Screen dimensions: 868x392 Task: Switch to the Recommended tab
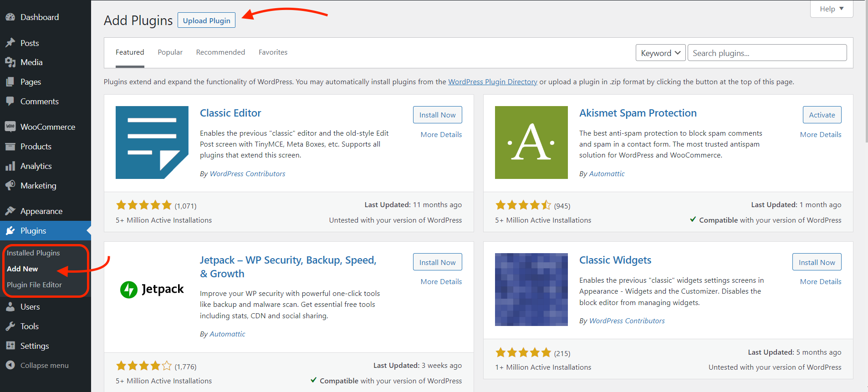pos(220,52)
